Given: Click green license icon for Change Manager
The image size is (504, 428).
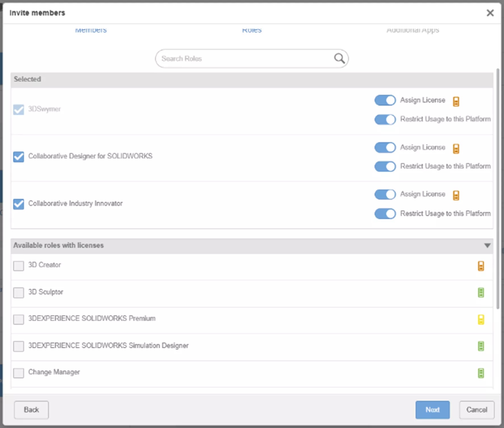Looking at the screenshot, I should [x=481, y=373].
